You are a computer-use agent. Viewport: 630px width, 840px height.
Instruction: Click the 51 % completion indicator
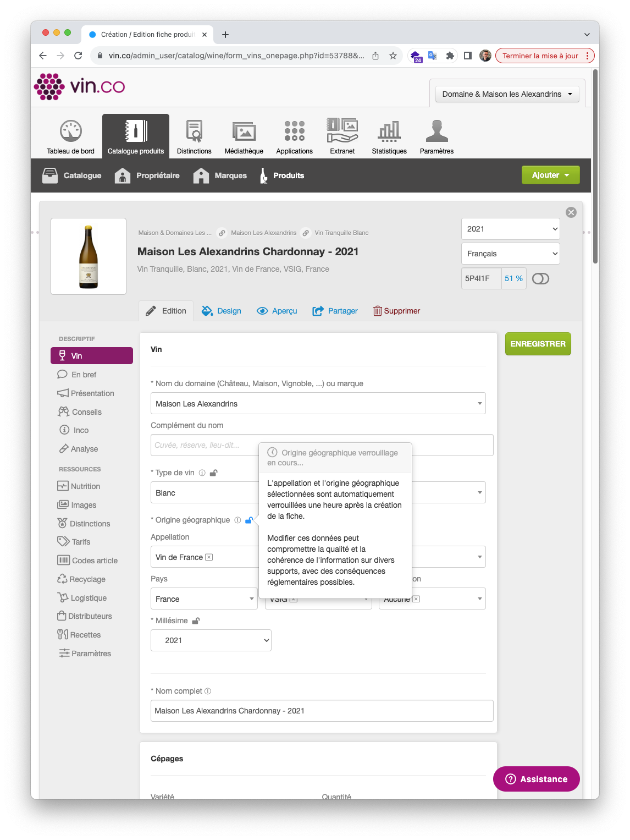click(x=514, y=278)
